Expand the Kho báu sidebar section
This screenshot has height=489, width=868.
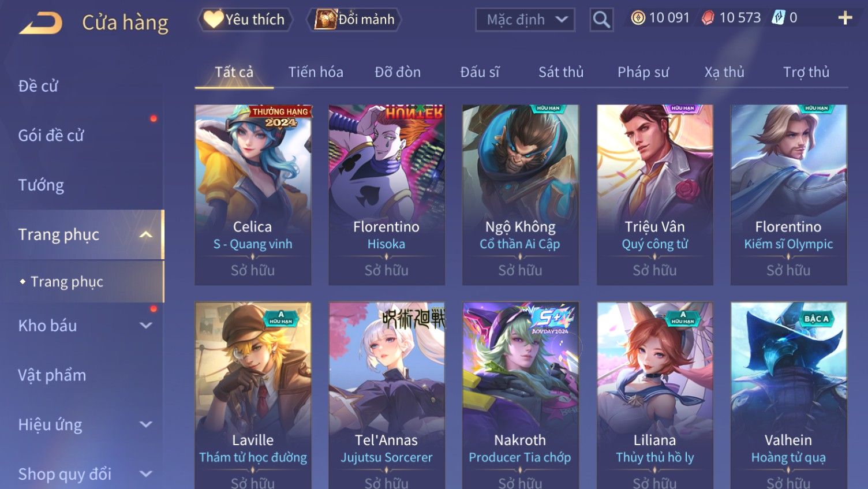146,326
